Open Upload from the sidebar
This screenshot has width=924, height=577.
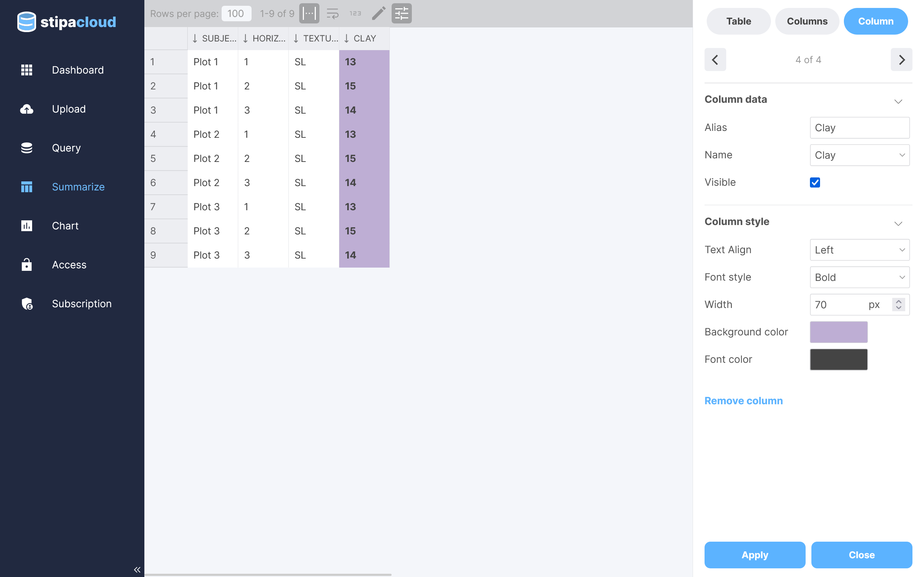69,109
